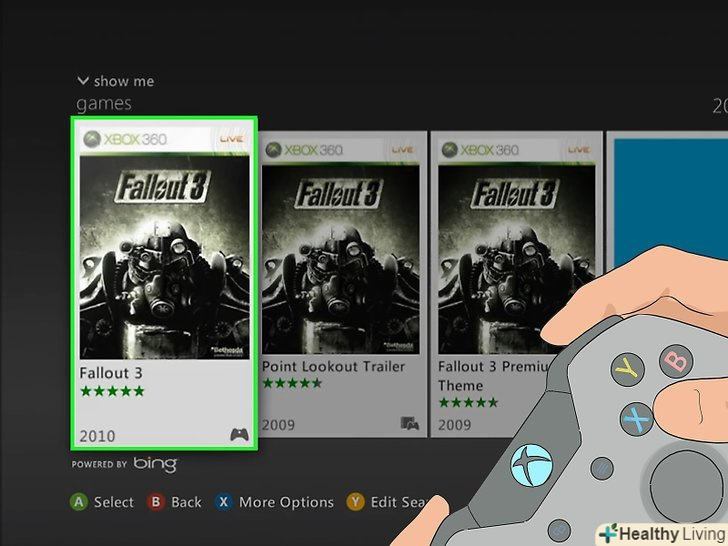Click the X button on the drawn controller
Image resolution: width=728 pixels, height=546 pixels.
coord(637,419)
